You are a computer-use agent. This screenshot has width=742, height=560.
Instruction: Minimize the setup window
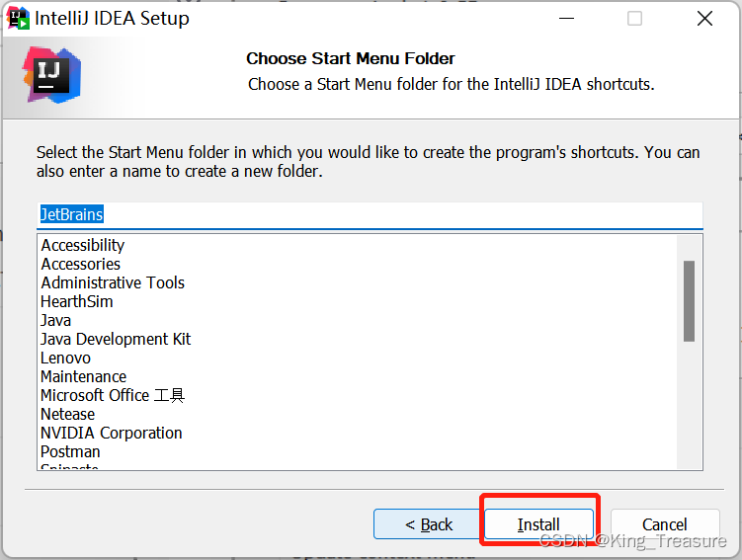[x=566, y=19]
